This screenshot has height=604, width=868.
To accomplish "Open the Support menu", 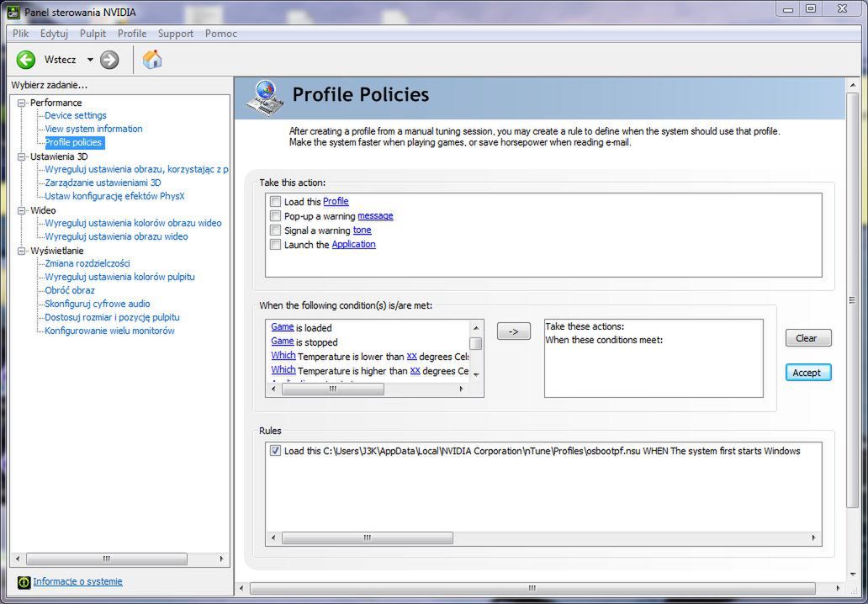I will coord(176,33).
